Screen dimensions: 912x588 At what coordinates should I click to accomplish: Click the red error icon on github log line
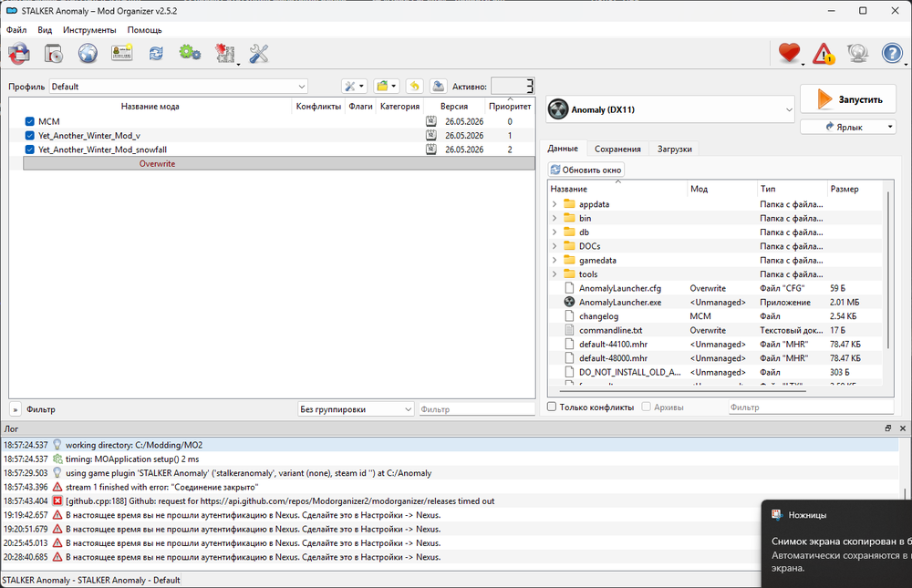(57, 500)
